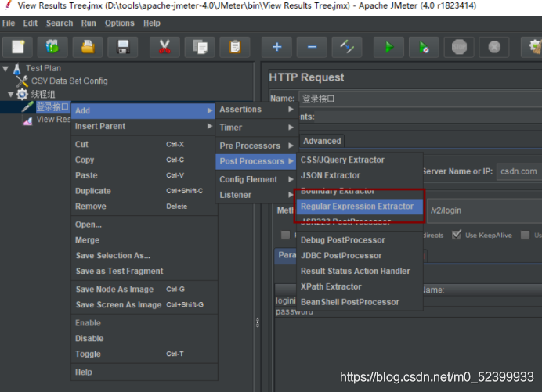Open the Edit menu

31,23
